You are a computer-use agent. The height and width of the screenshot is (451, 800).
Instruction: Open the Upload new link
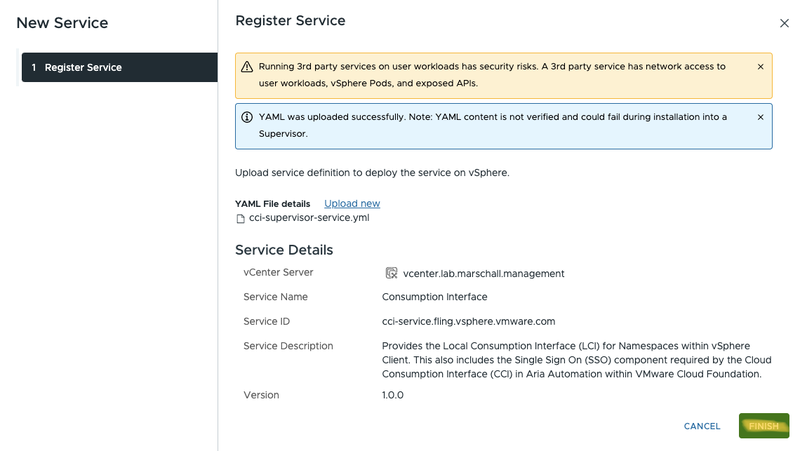352,203
